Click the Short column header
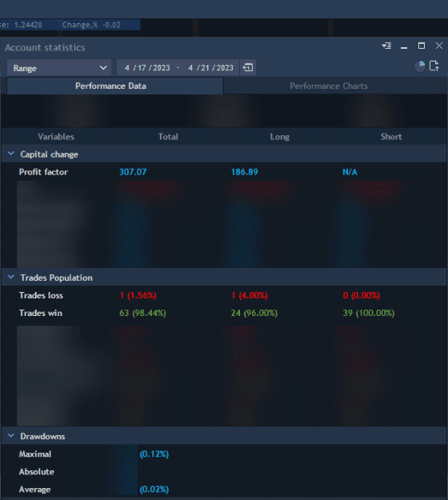Image resolution: width=448 pixels, height=500 pixels. coord(391,137)
